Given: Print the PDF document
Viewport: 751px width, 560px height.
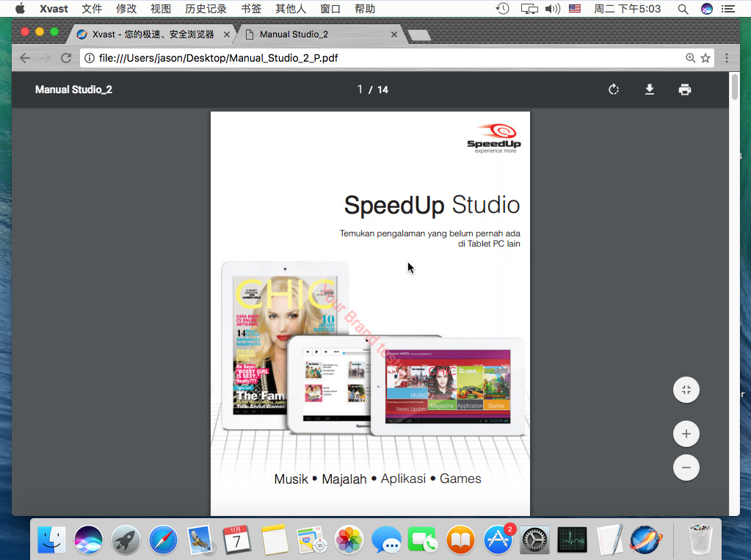Looking at the screenshot, I should (x=684, y=90).
